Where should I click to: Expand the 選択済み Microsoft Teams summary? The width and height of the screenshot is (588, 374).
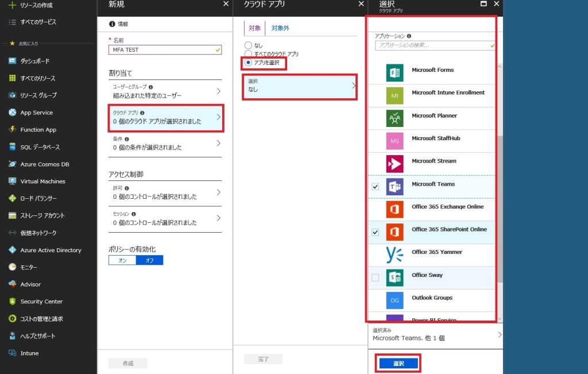point(435,334)
